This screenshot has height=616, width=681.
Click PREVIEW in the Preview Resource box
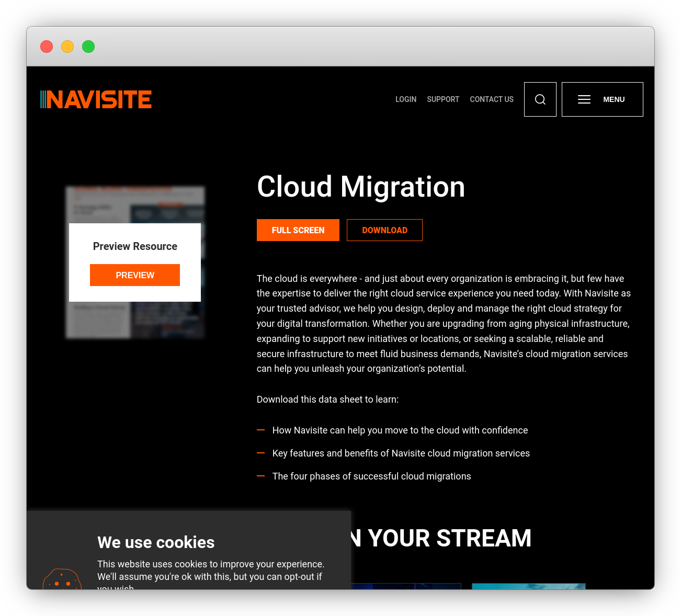pyautogui.click(x=135, y=275)
